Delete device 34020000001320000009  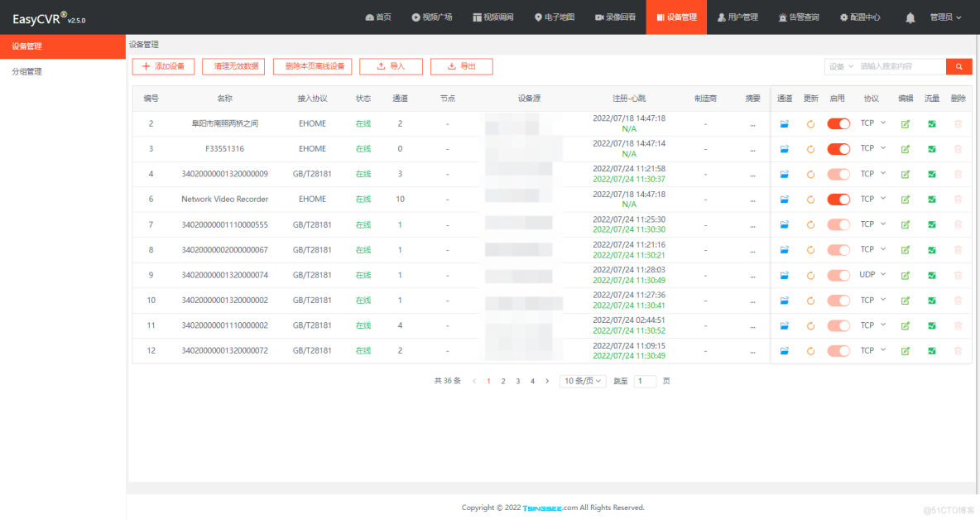(x=958, y=174)
